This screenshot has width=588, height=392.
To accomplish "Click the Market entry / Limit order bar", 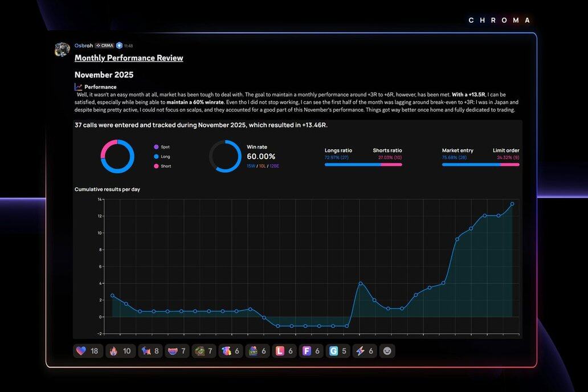I will tap(480, 165).
